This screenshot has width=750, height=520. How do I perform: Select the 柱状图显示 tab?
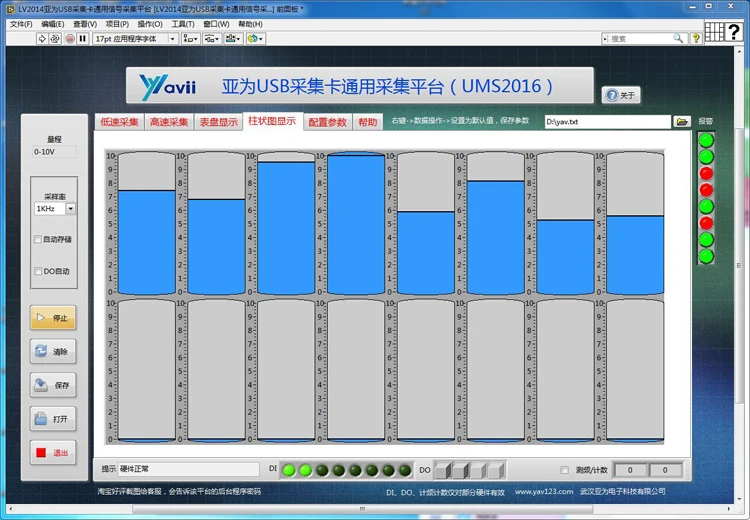pos(272,122)
